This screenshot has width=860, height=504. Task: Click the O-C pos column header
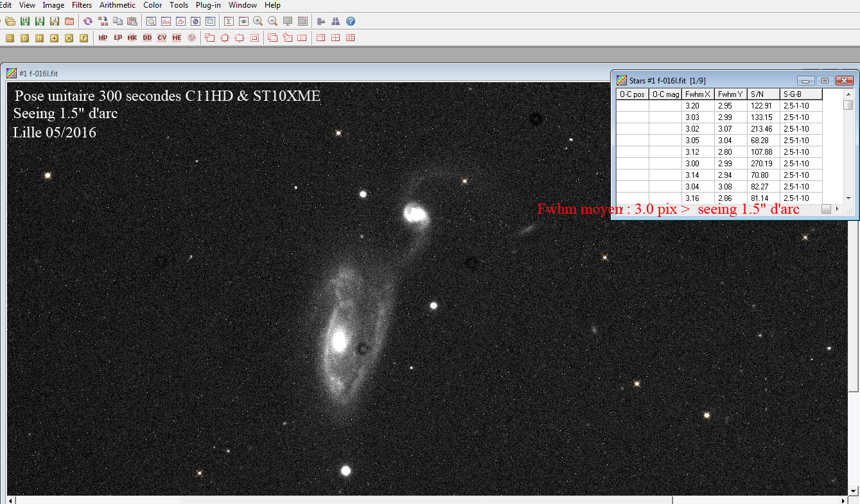(633, 94)
